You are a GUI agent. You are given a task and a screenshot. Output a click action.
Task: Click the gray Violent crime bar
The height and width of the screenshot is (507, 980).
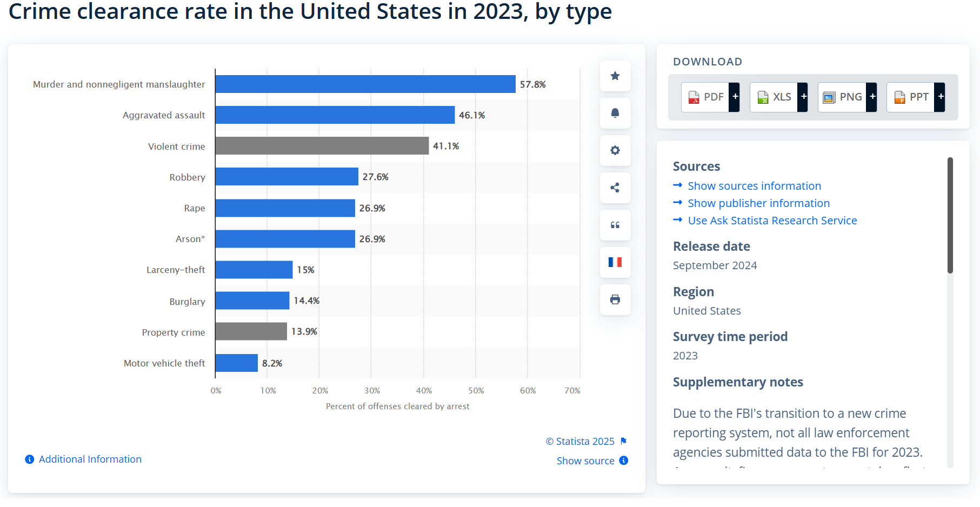[322, 146]
